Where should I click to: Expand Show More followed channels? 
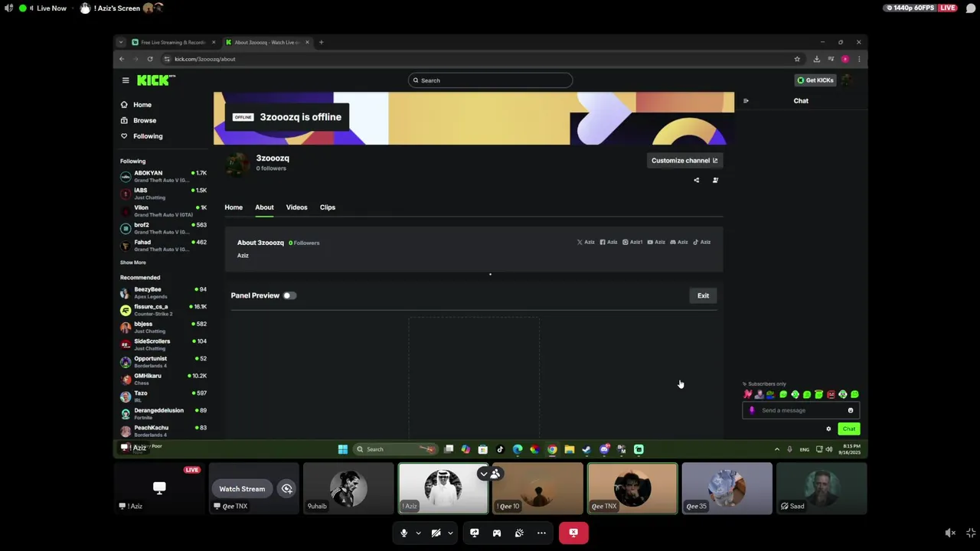[133, 262]
